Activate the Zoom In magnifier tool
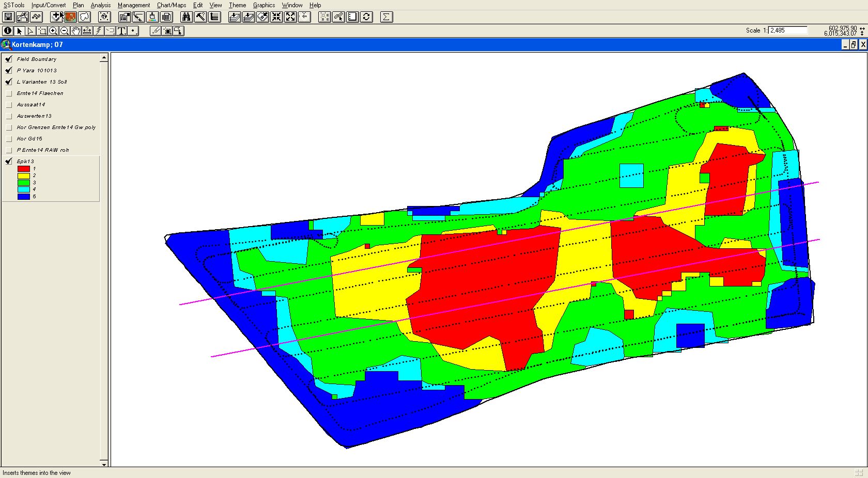The height and width of the screenshot is (478, 868). pos(53,31)
